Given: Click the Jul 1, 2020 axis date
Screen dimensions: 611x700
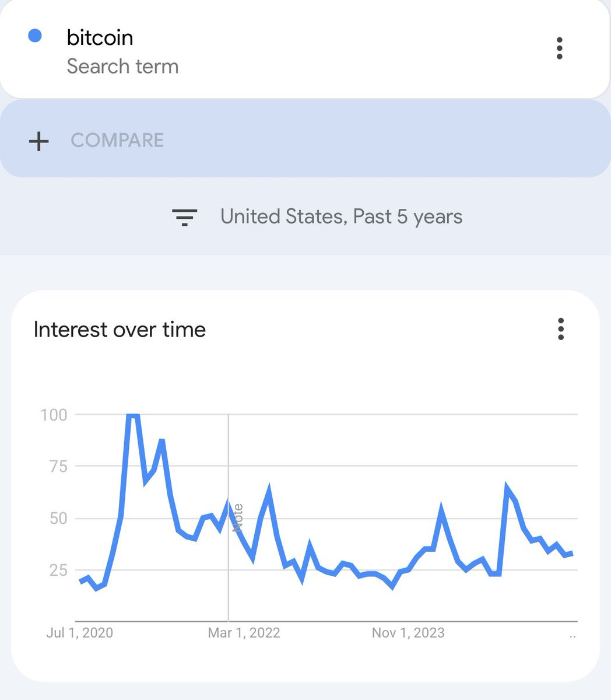Looking at the screenshot, I should [79, 633].
